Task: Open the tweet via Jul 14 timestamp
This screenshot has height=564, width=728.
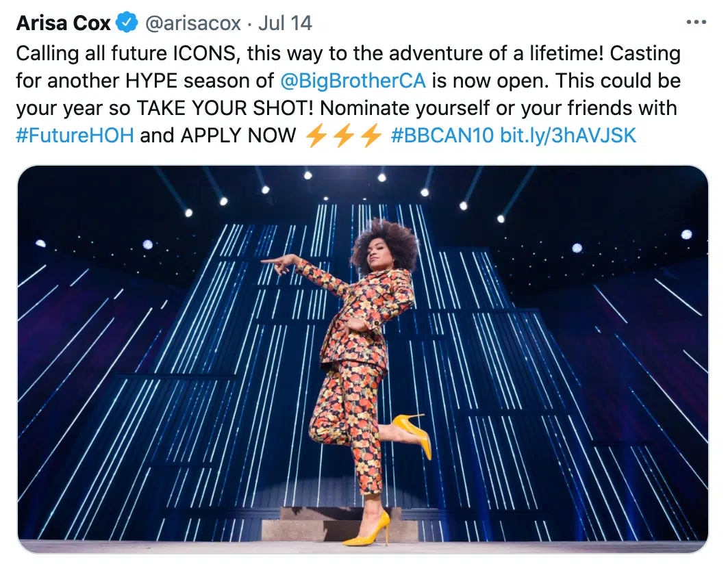Action: (x=285, y=23)
